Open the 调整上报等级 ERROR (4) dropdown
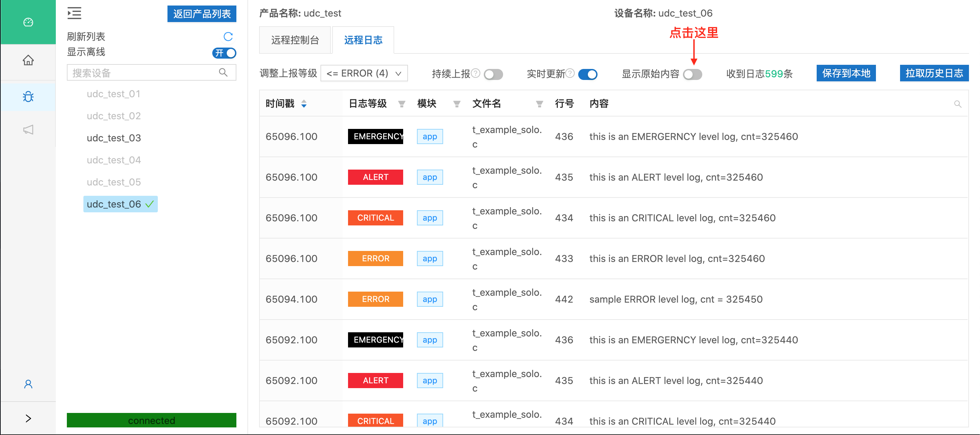Screen dimensions: 980x435 (364, 73)
